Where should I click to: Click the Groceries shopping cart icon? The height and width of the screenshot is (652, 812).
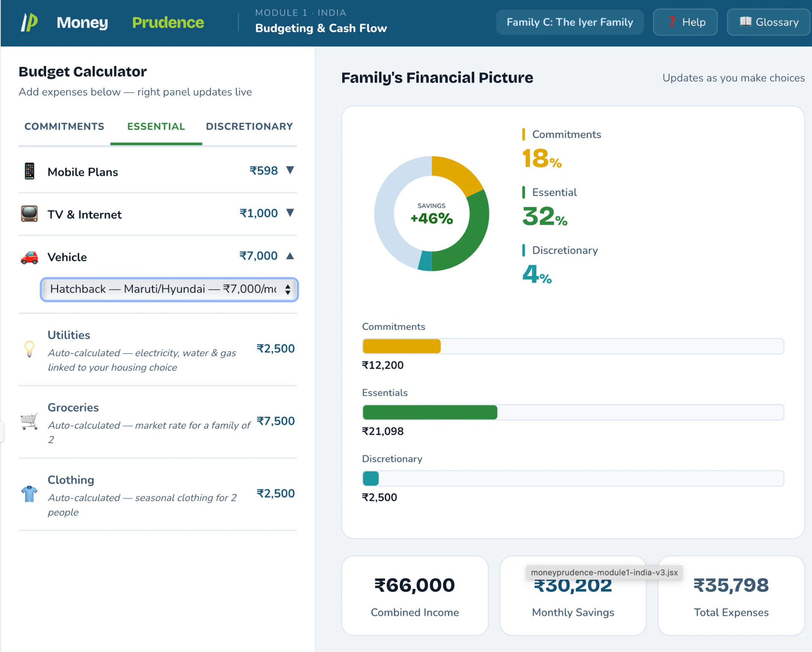(x=29, y=421)
